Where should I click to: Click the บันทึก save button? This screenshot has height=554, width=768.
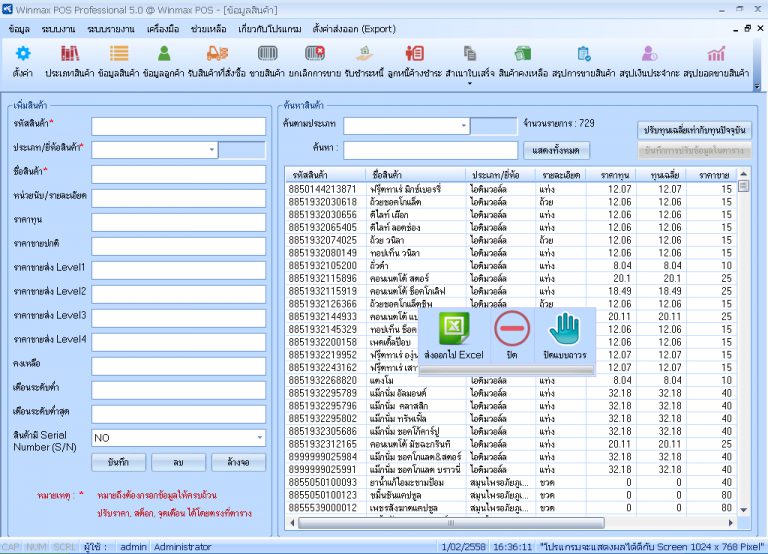118,462
